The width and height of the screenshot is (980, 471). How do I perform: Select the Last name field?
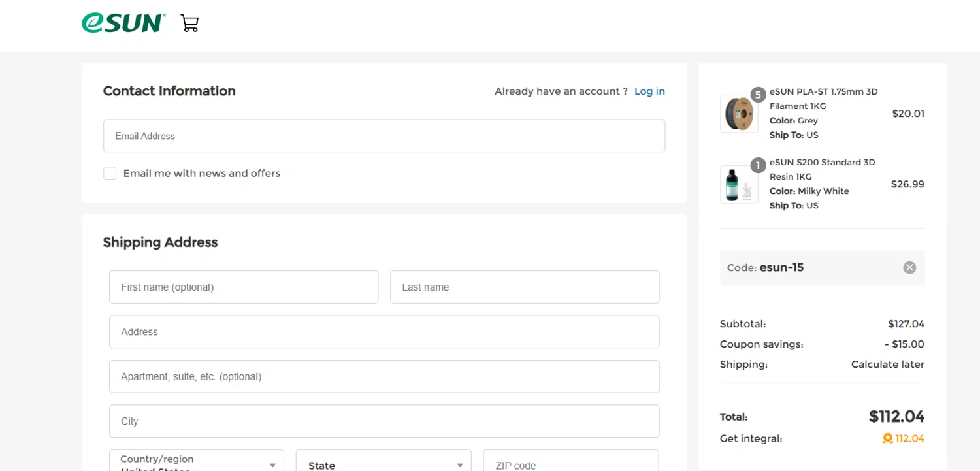(525, 287)
